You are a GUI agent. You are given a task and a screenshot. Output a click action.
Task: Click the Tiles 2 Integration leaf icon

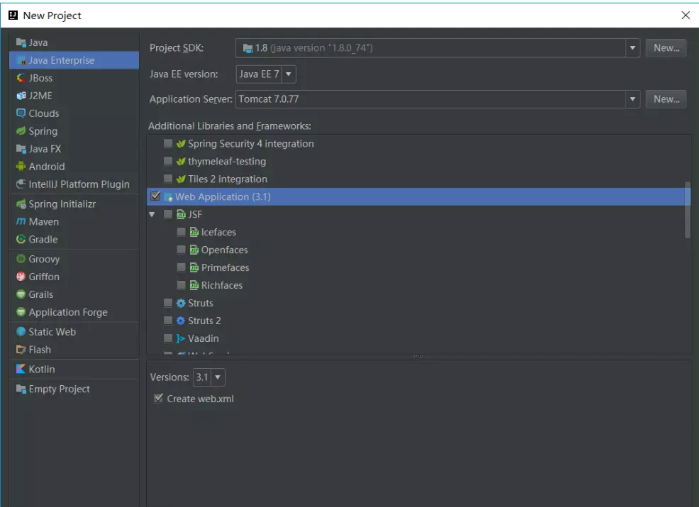point(181,179)
